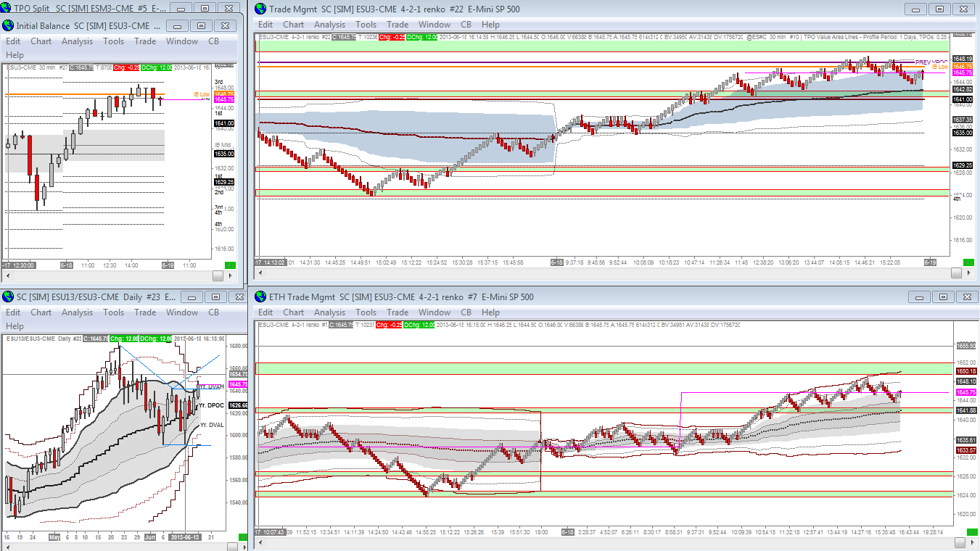The image size is (980, 551).
Task: Click the "1642.82" price label in Trade Mgmt #22 chart
Action: point(963,89)
